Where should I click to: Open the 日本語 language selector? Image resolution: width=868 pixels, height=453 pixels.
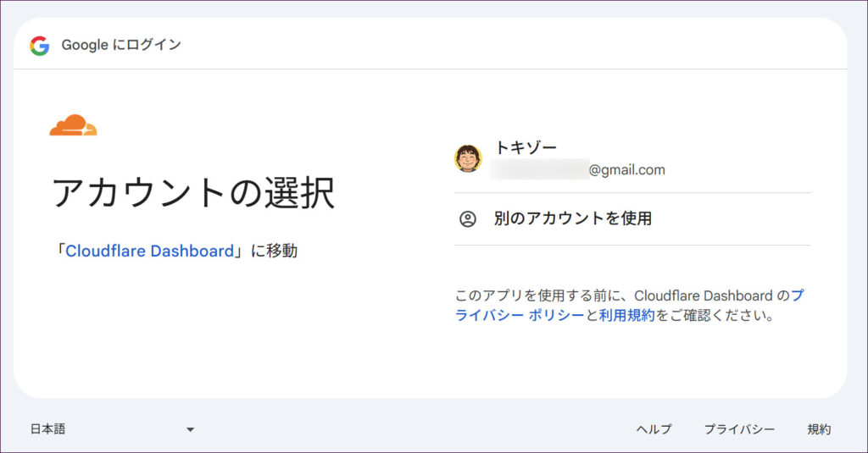(x=48, y=429)
